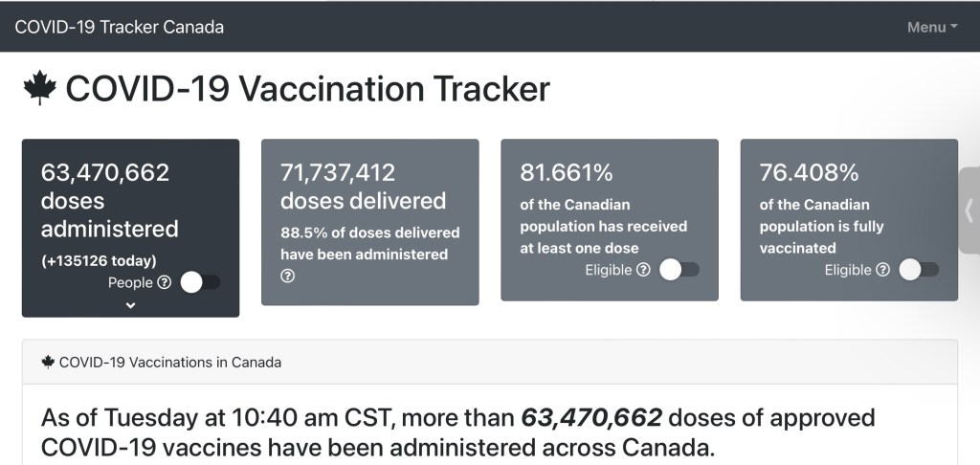Select the 81.661% at least one dose figure
980x465 pixels.
click(567, 172)
